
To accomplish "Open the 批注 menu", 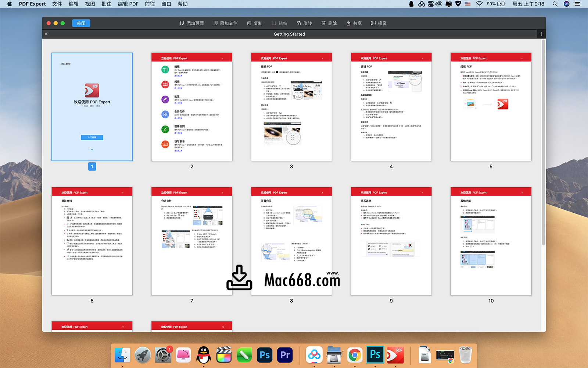I will 107,4.
